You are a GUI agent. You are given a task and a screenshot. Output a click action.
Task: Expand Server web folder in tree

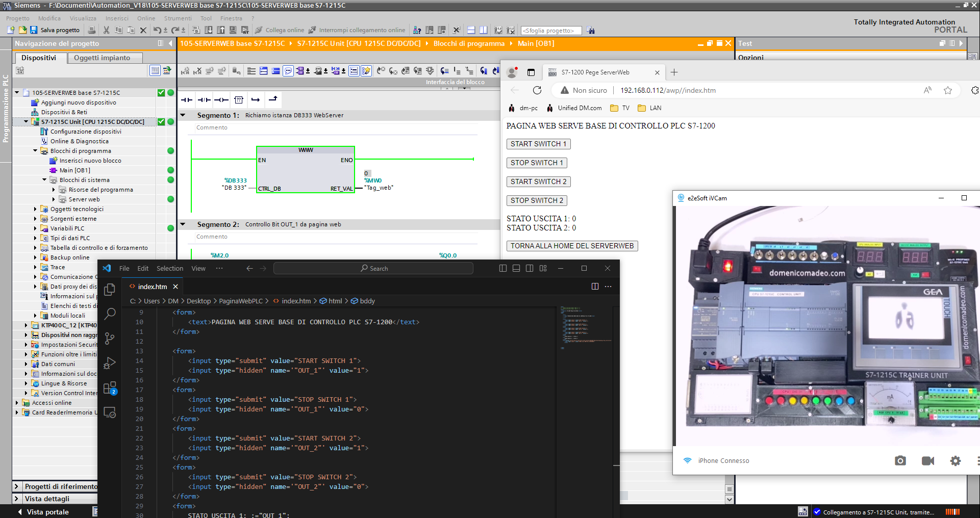[54, 199]
